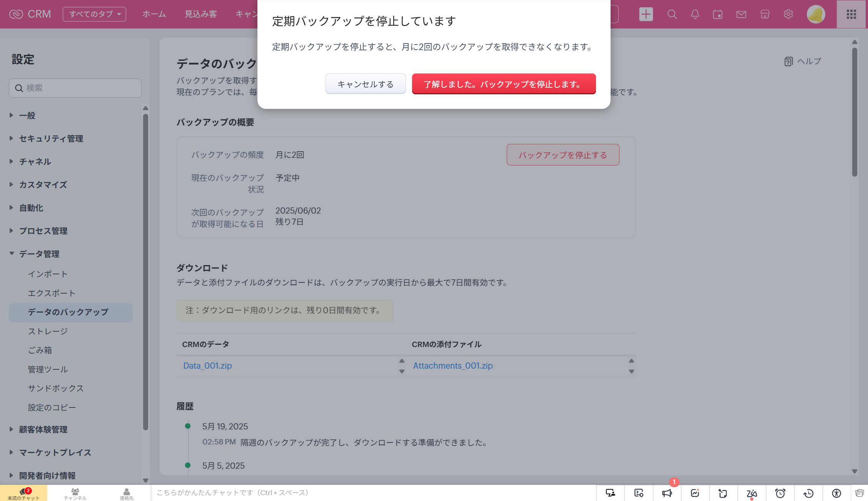Click the plus create-new icon in the header

(646, 14)
